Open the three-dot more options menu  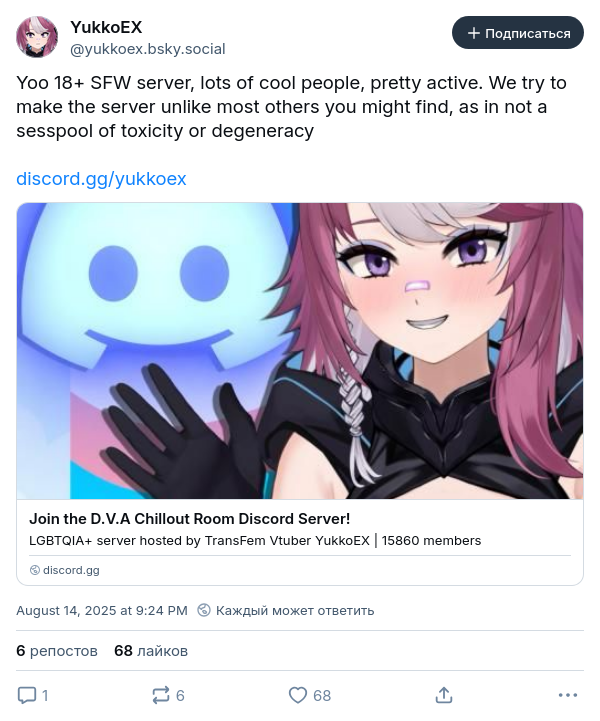568,695
